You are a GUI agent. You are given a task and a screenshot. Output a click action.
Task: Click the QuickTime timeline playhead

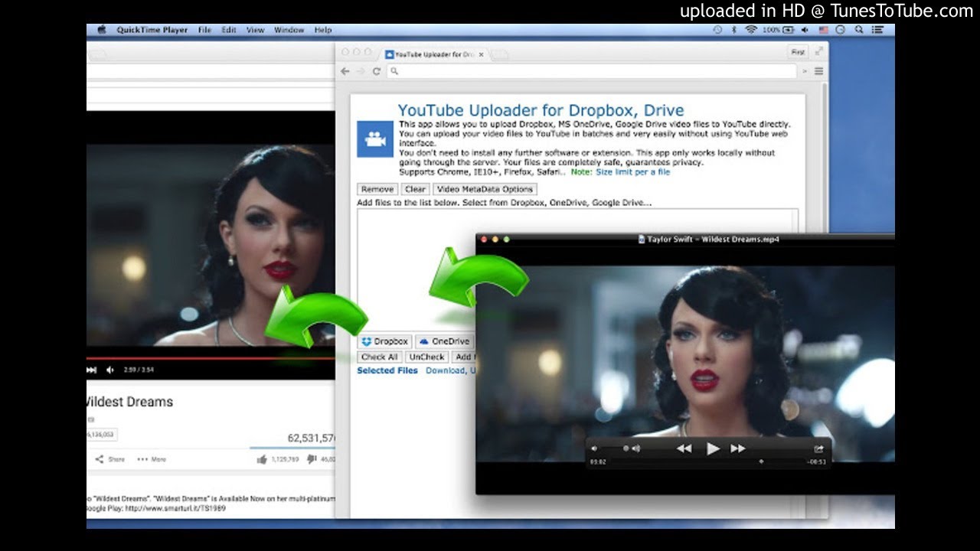[761, 461]
